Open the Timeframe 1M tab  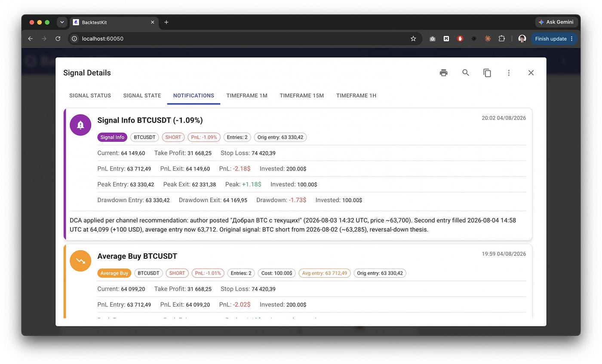tap(247, 95)
